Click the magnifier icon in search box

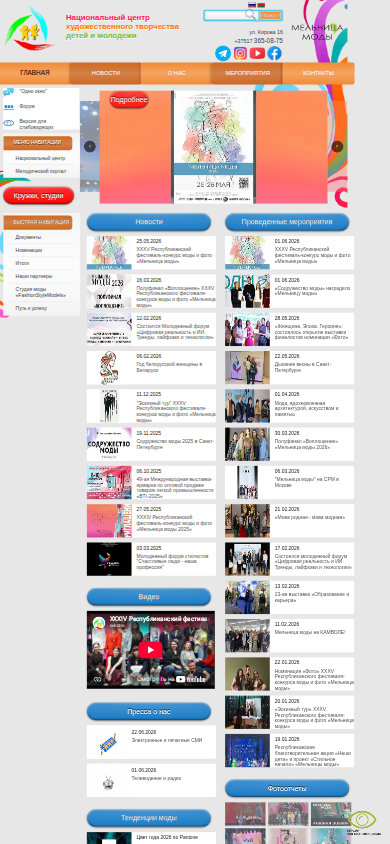coord(250,15)
